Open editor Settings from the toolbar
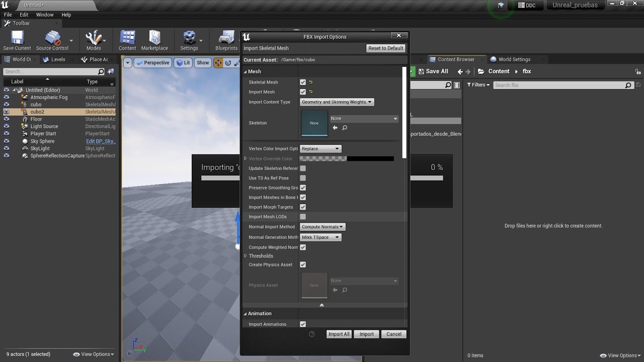This screenshot has height=362, width=644. click(189, 40)
